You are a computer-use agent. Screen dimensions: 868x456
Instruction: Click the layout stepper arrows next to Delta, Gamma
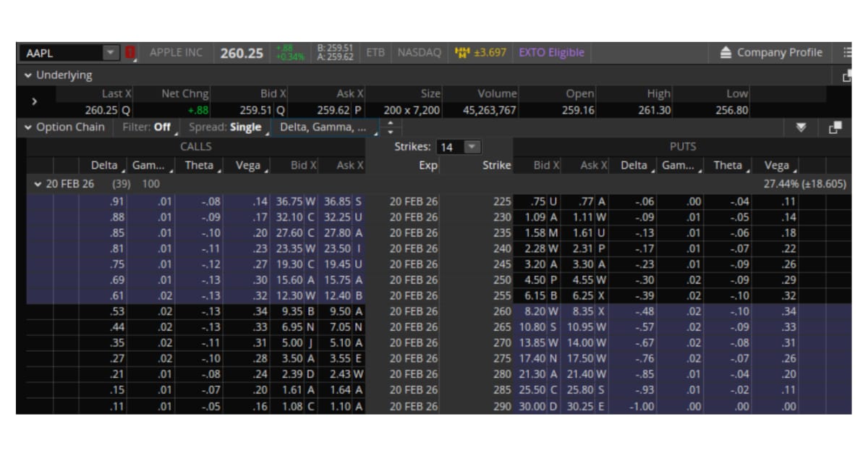(x=391, y=127)
